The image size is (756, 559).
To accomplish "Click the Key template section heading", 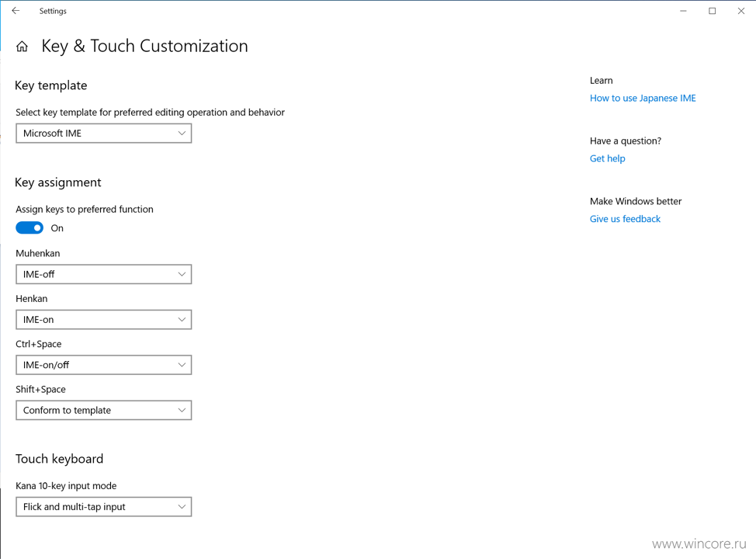I will click(51, 85).
